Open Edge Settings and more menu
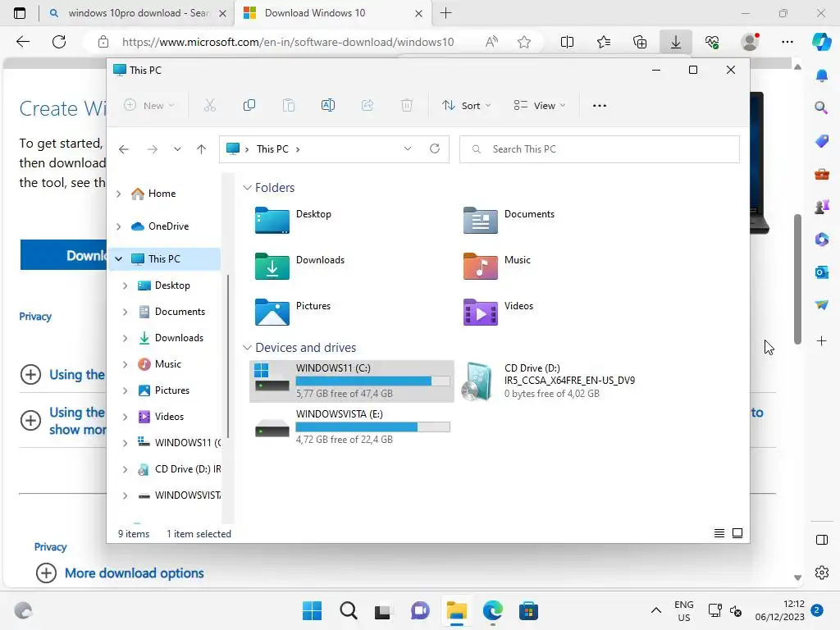 coord(787,42)
